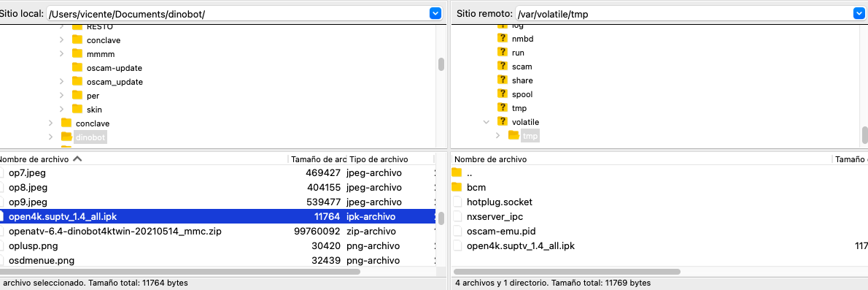Select local open4k.suptv_1.4_all.ipk file
The image size is (868, 290).
point(217,216)
